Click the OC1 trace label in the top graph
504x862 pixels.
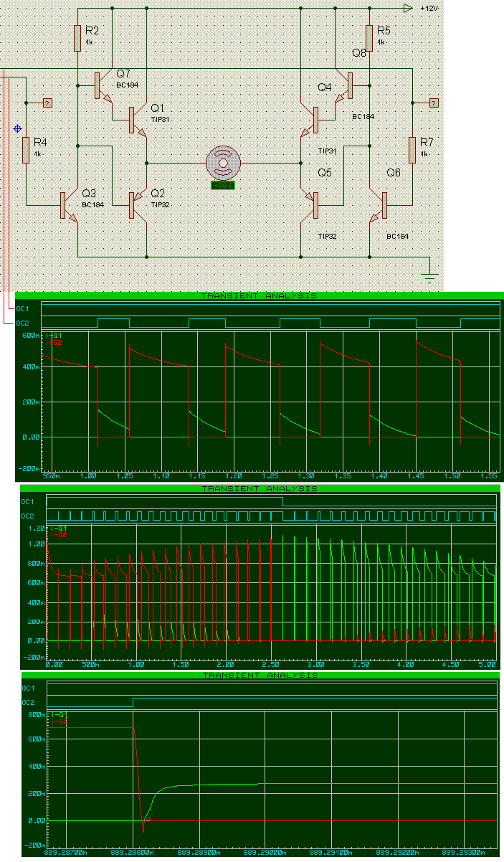click(23, 308)
